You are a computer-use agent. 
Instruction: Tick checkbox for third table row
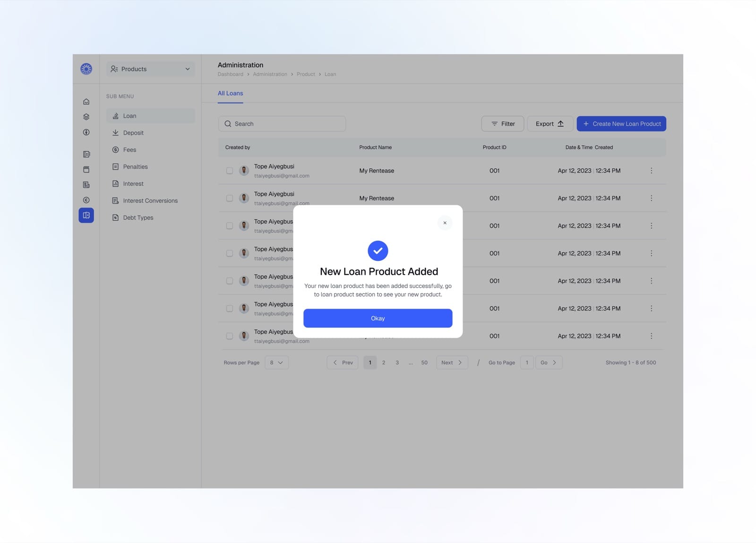tap(230, 226)
